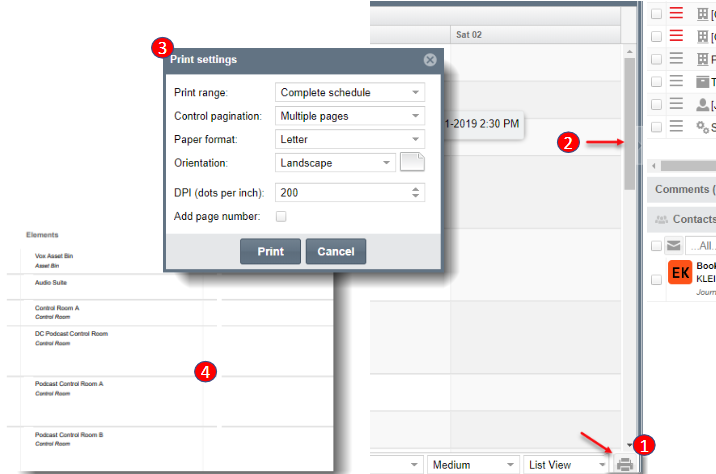This screenshot has width=716, height=474.
Task: Select 'Control Room A' in print preview
Action: pyautogui.click(x=57, y=308)
